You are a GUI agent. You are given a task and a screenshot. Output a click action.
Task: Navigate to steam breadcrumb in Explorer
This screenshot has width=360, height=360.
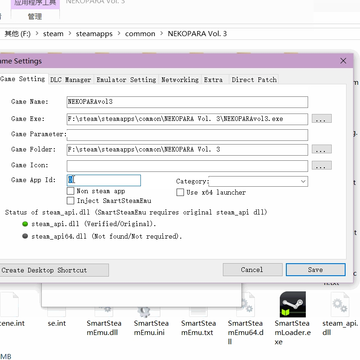pos(53,34)
